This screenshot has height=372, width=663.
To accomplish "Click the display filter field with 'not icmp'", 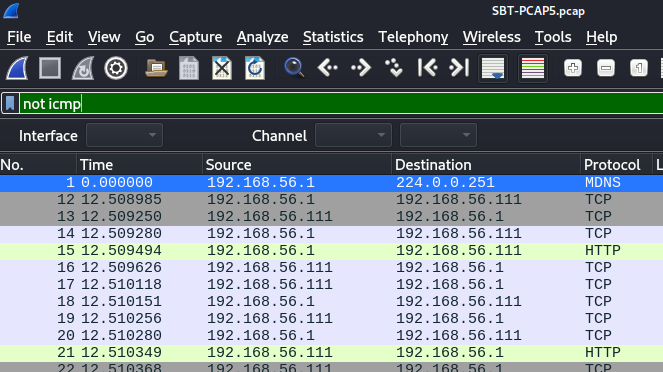I will point(341,104).
